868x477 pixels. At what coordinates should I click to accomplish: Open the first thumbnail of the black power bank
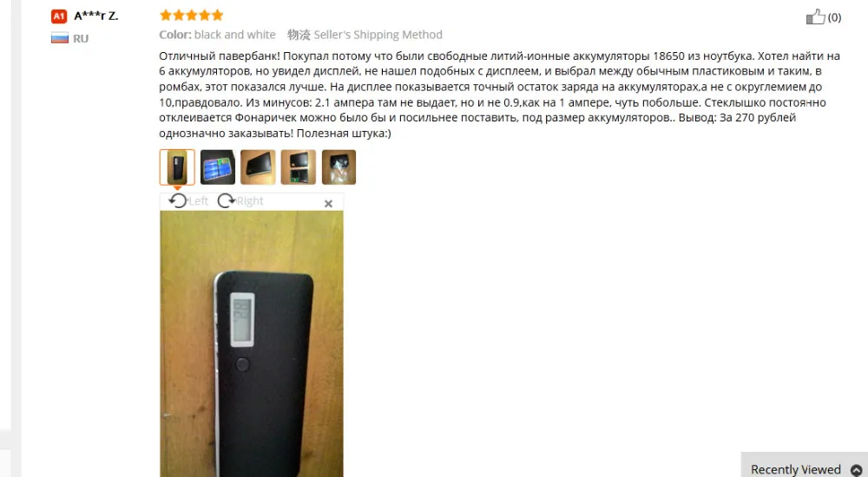tap(177, 167)
